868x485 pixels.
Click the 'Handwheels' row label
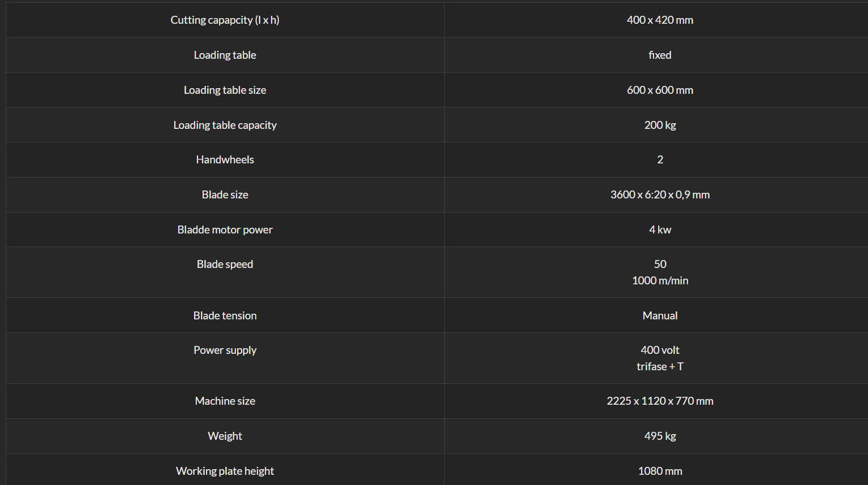(225, 160)
